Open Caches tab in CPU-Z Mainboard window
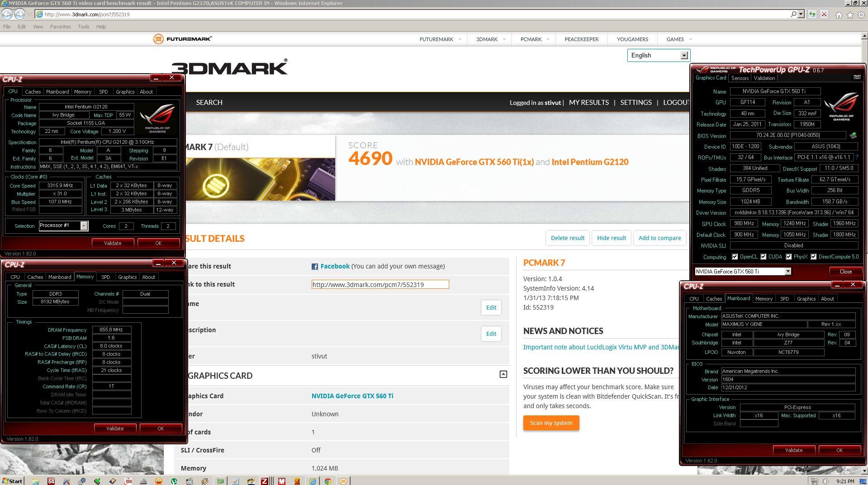868x485 pixels. [x=714, y=299]
